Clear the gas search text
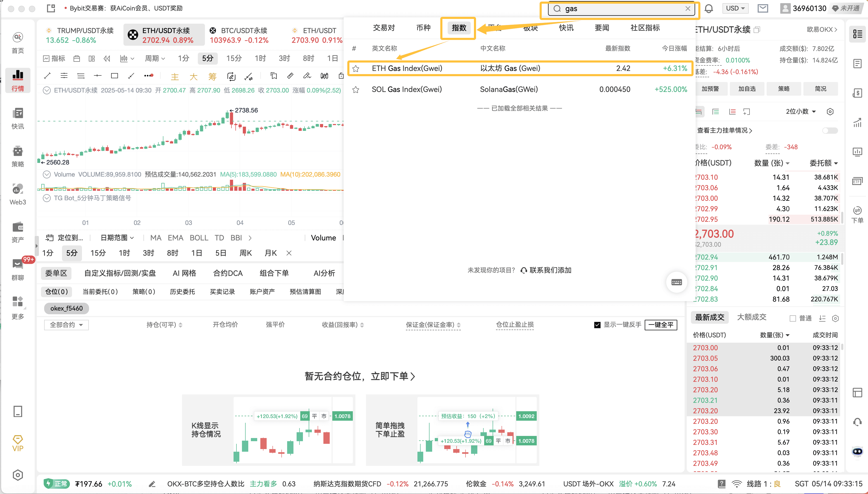The width and height of the screenshot is (868, 494). pos(688,8)
